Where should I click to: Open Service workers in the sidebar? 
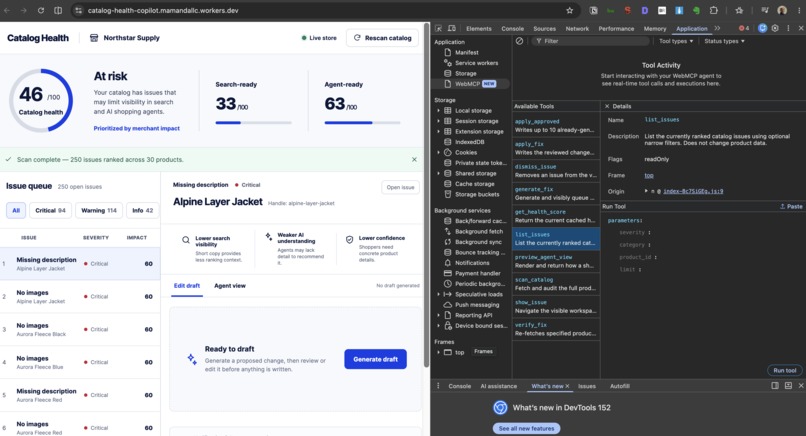(x=477, y=63)
